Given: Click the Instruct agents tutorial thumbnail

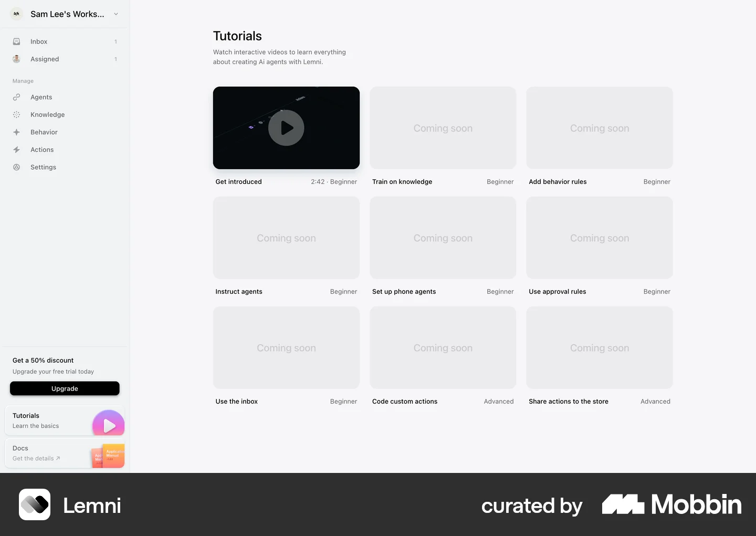Looking at the screenshot, I should coord(286,238).
